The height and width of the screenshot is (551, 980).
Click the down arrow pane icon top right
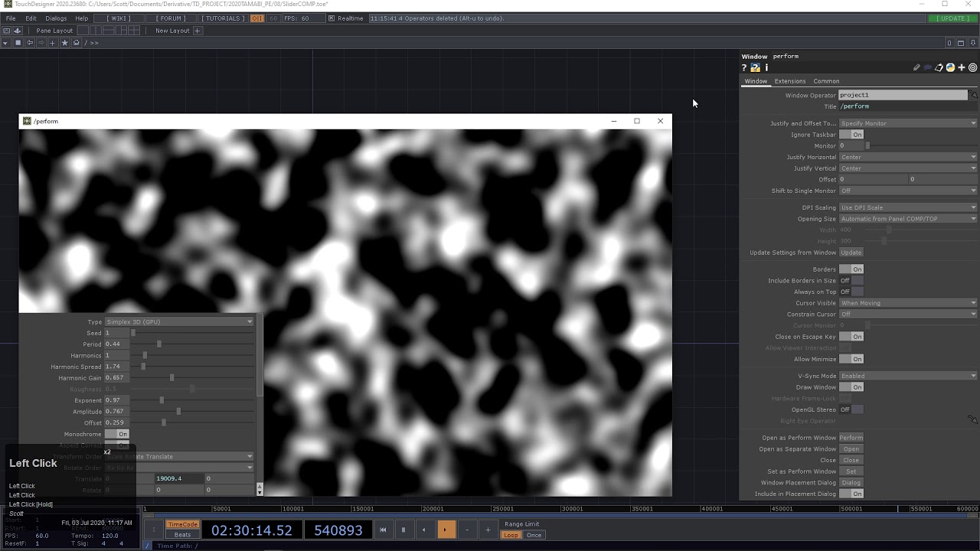pyautogui.click(x=973, y=43)
